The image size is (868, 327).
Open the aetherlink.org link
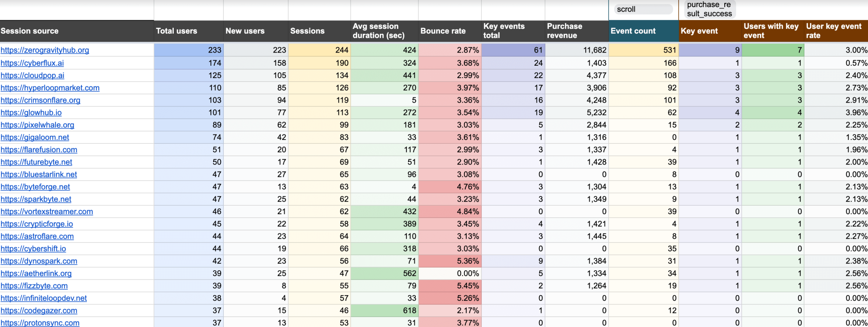(x=36, y=274)
